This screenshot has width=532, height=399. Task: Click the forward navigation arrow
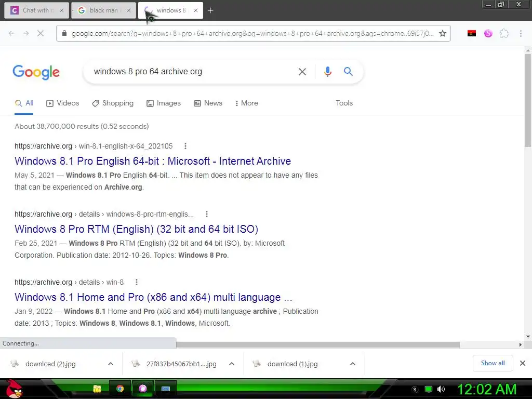[x=26, y=33]
